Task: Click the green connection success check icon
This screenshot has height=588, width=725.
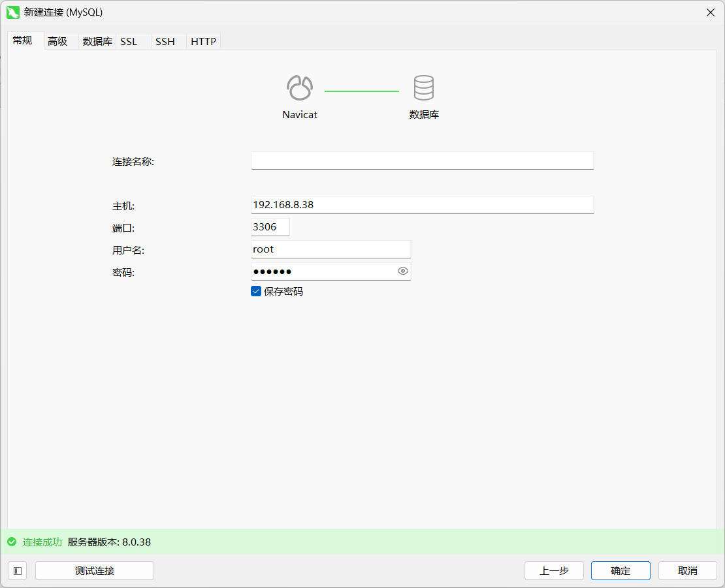Action: (12, 542)
